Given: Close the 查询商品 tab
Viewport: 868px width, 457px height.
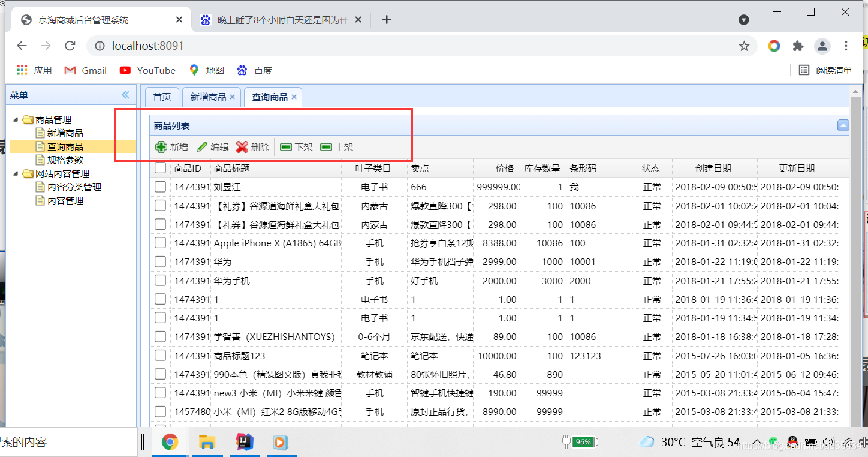Looking at the screenshot, I should pos(294,97).
